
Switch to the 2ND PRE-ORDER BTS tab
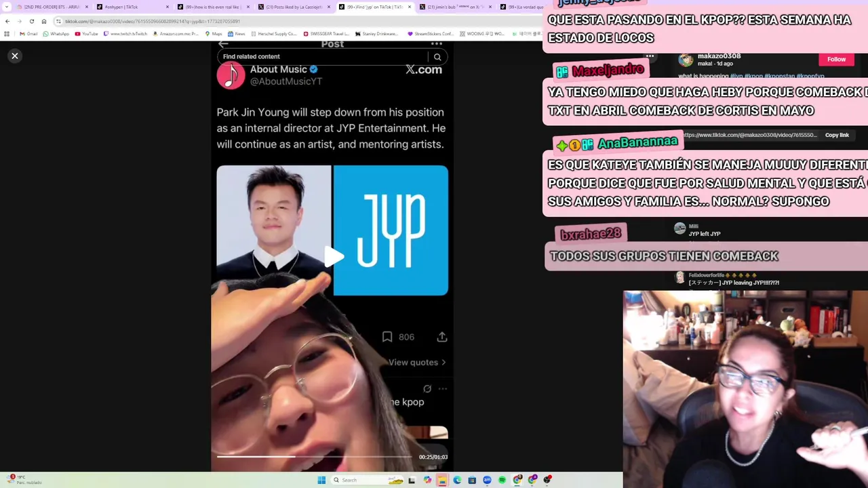[x=52, y=7]
